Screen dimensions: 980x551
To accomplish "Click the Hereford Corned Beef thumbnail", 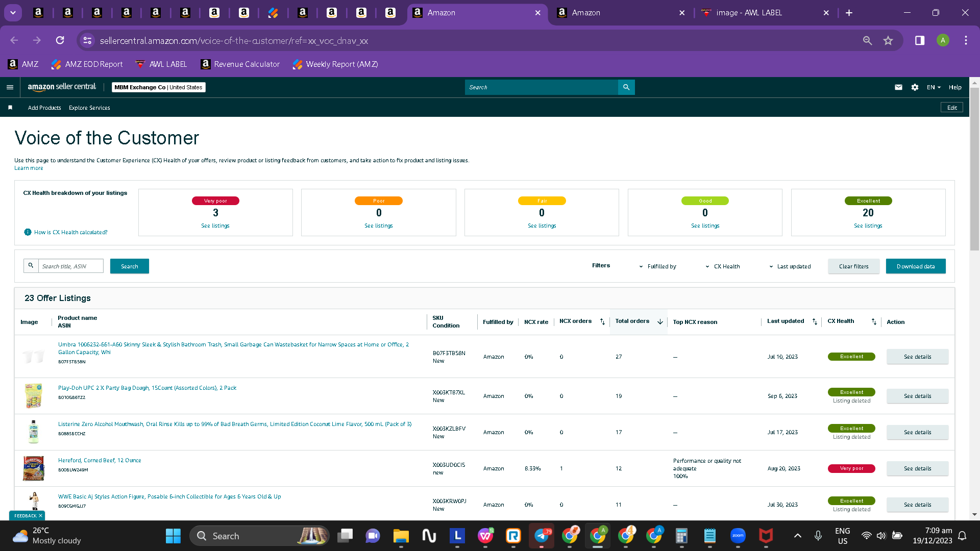I will (x=34, y=468).
